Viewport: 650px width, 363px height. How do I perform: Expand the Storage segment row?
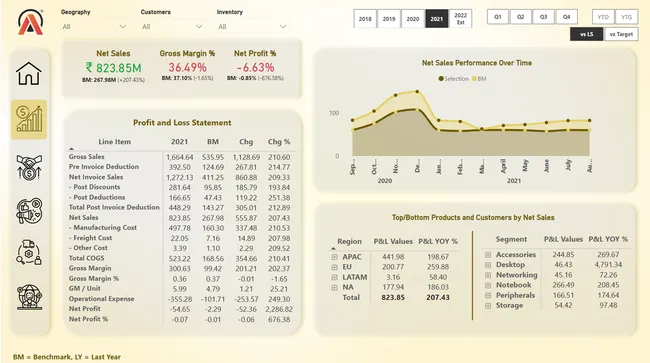click(488, 305)
